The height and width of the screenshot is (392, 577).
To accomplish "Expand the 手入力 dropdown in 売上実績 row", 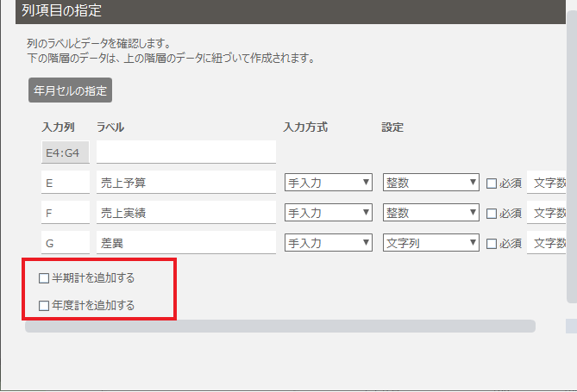I will coord(328,213).
